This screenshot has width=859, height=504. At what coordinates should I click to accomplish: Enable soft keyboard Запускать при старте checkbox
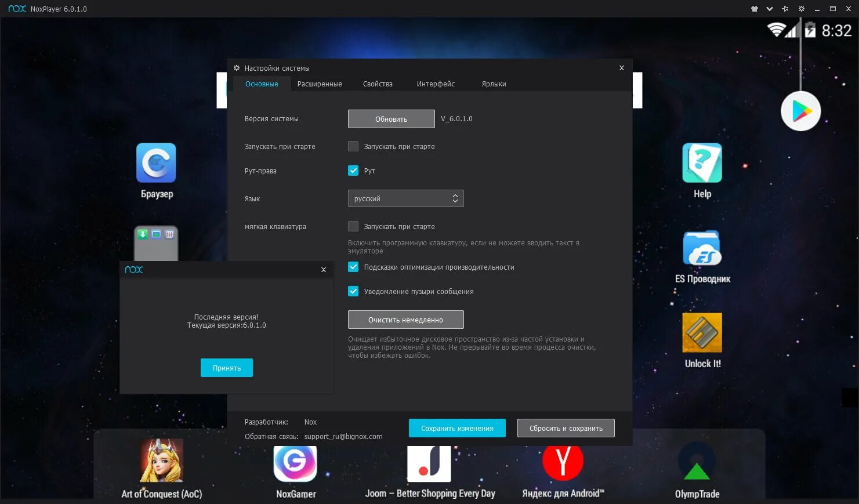pyautogui.click(x=353, y=226)
